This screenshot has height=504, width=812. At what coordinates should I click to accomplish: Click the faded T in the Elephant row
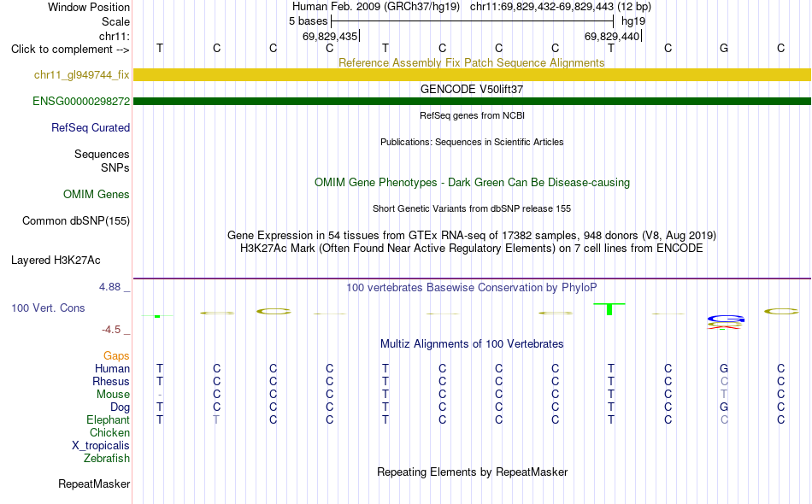[216, 419]
